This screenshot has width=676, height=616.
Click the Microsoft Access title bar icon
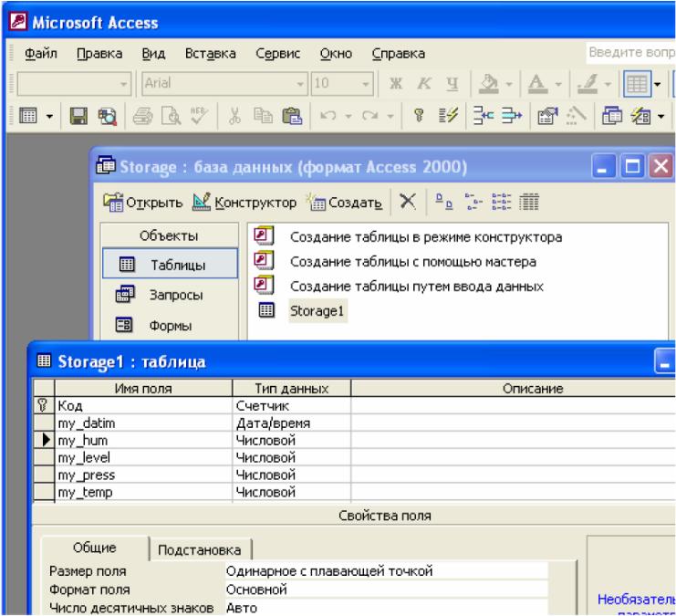click(x=19, y=22)
